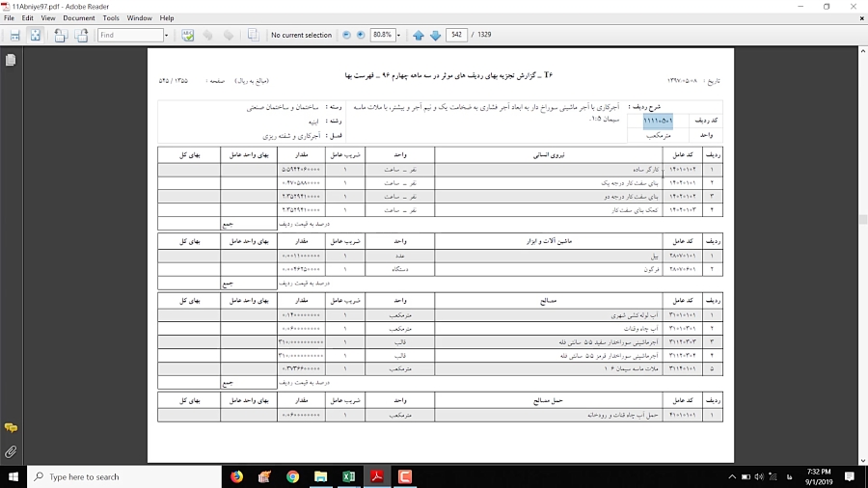Open the Edit menu
Viewport: 868px width, 488px height.
[x=27, y=18]
